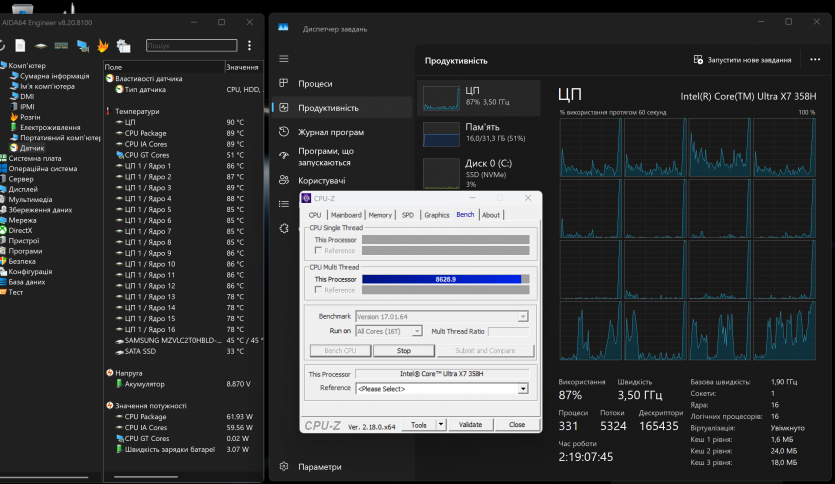Switch to the Graphics tab in CPU-Z
The width and height of the screenshot is (835, 484).
pyautogui.click(x=436, y=215)
